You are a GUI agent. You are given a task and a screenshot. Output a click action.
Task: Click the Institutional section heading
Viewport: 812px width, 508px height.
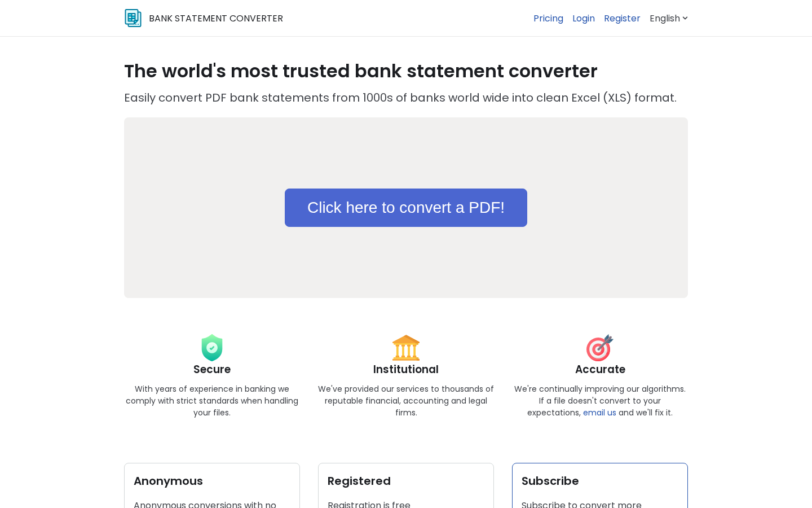point(406,369)
